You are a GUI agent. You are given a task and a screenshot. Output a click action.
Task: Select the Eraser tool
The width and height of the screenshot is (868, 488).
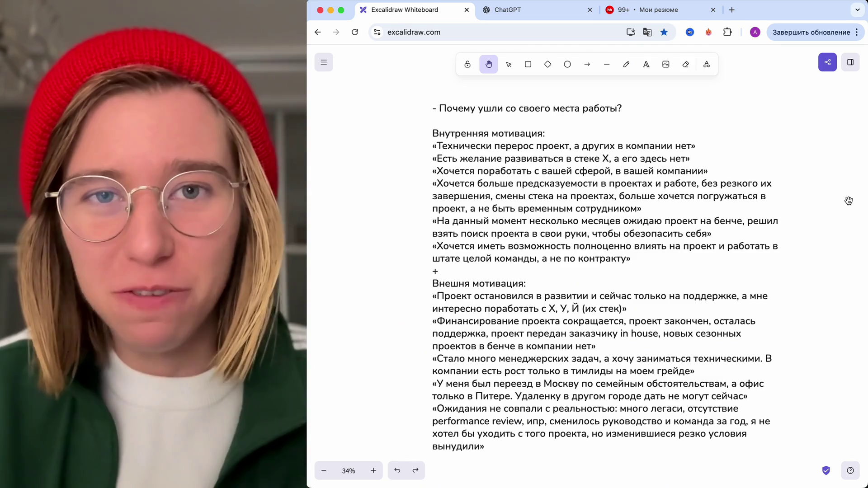click(685, 64)
